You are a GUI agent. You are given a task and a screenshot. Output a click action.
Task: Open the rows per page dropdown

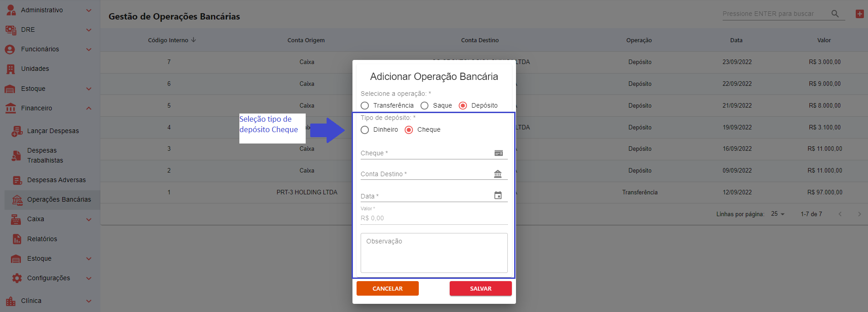(x=778, y=214)
